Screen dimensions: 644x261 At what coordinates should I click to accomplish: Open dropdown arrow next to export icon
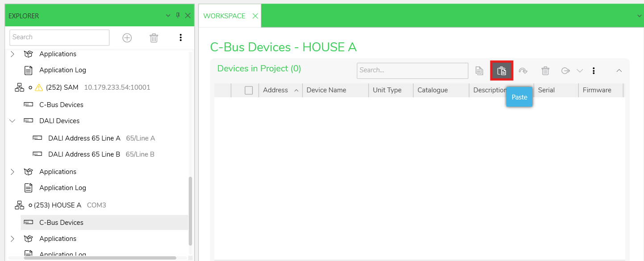tap(580, 70)
